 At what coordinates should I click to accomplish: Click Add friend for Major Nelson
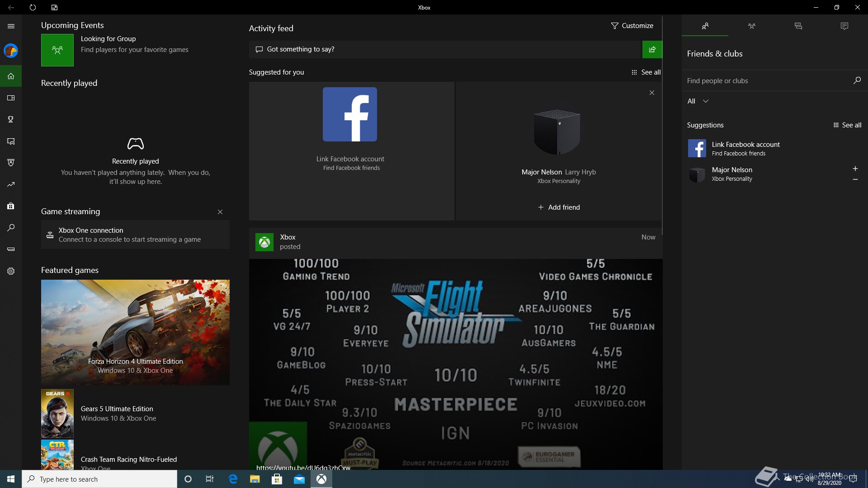click(559, 207)
